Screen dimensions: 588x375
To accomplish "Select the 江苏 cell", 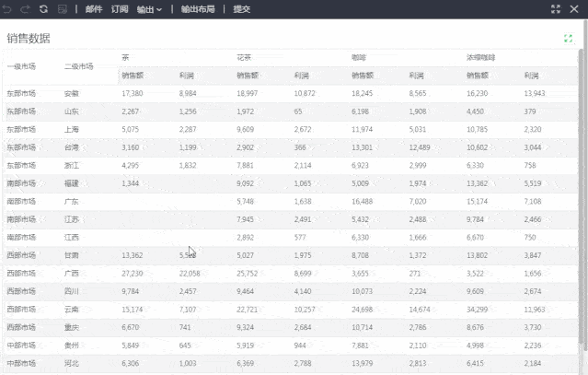I will [x=71, y=219].
